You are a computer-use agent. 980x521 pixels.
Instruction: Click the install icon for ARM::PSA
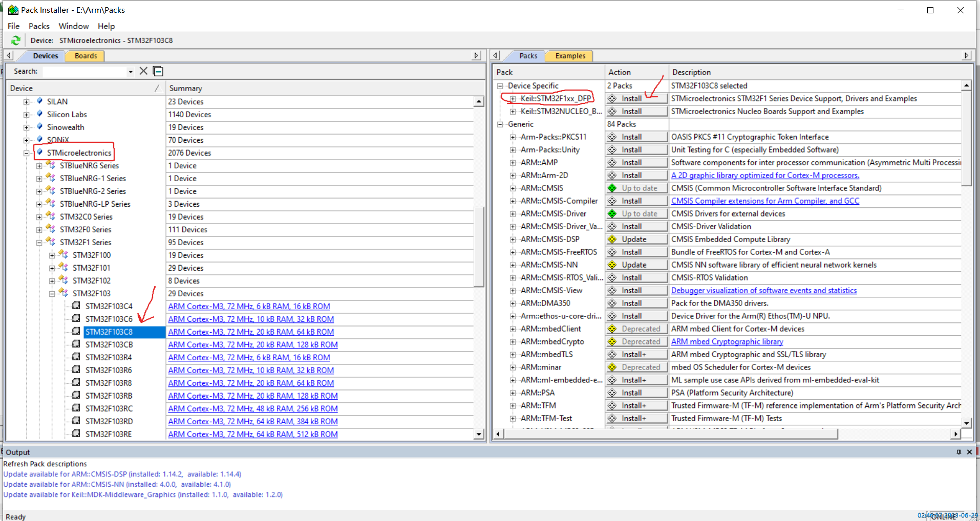[612, 393]
